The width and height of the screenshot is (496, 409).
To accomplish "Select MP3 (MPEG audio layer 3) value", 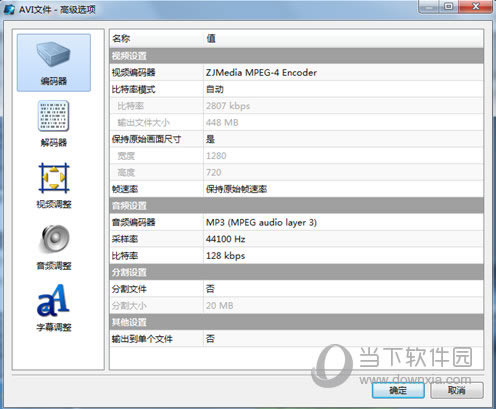I will (x=261, y=222).
